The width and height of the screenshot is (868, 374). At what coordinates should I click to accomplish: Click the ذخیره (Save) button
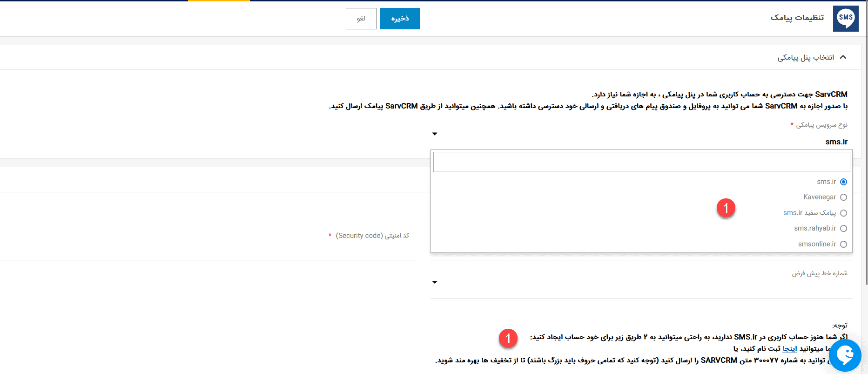pyautogui.click(x=400, y=19)
